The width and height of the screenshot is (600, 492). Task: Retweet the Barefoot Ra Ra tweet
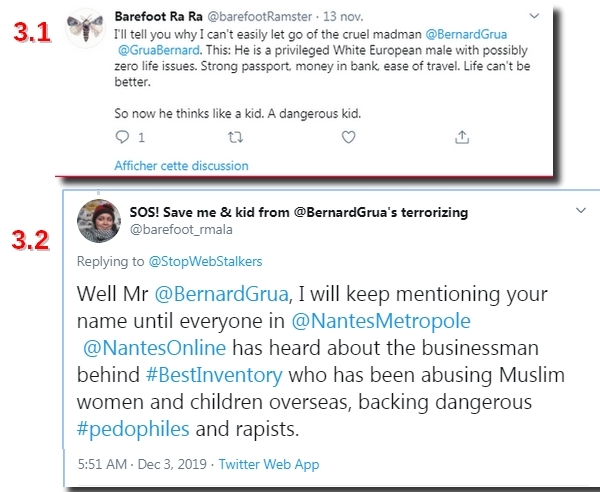pos(236,138)
